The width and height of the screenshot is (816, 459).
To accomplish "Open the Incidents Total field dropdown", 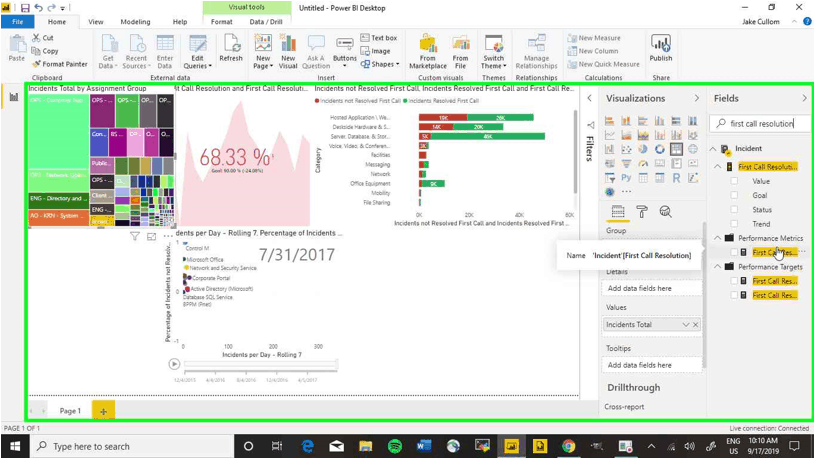I will pos(685,325).
